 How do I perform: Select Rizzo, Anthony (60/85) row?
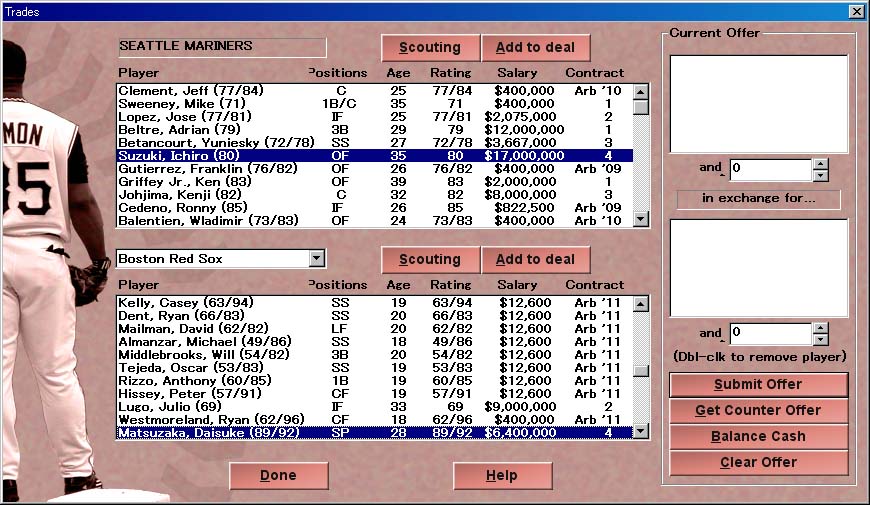click(x=375, y=381)
